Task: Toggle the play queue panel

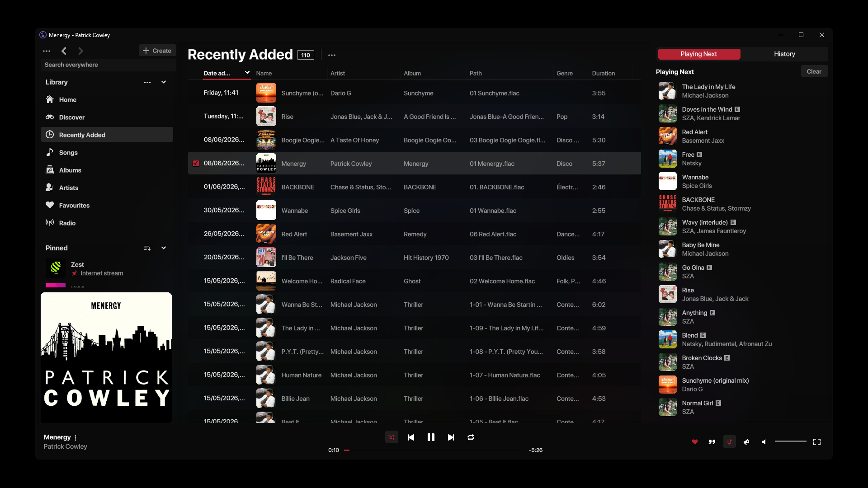Action: [x=729, y=442]
